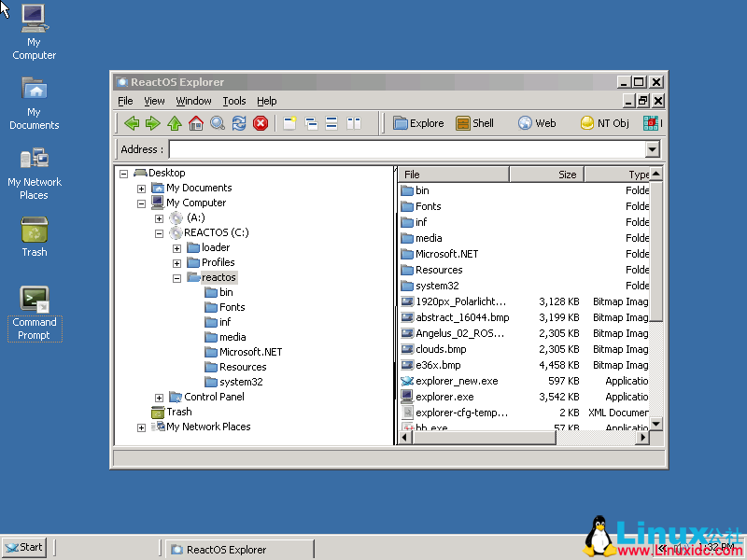Expand Control Panel tree node
Image resolution: width=747 pixels, height=560 pixels.
[159, 398]
